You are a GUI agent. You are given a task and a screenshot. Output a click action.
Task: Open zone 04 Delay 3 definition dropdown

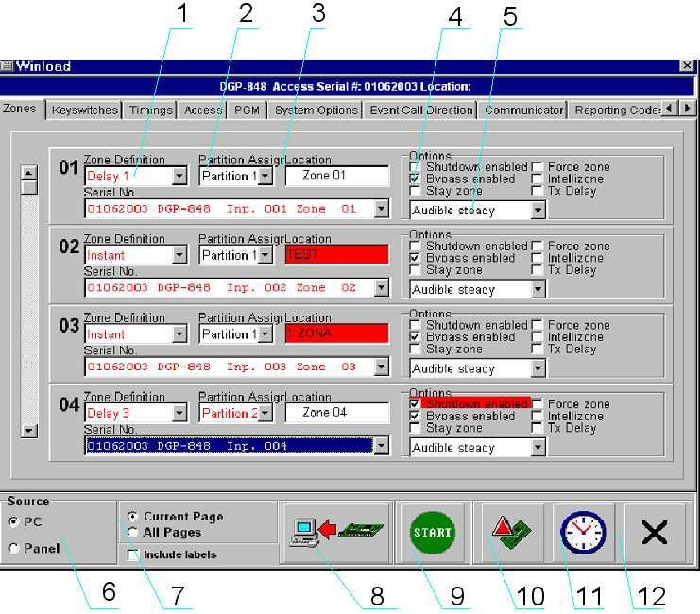[x=179, y=413]
